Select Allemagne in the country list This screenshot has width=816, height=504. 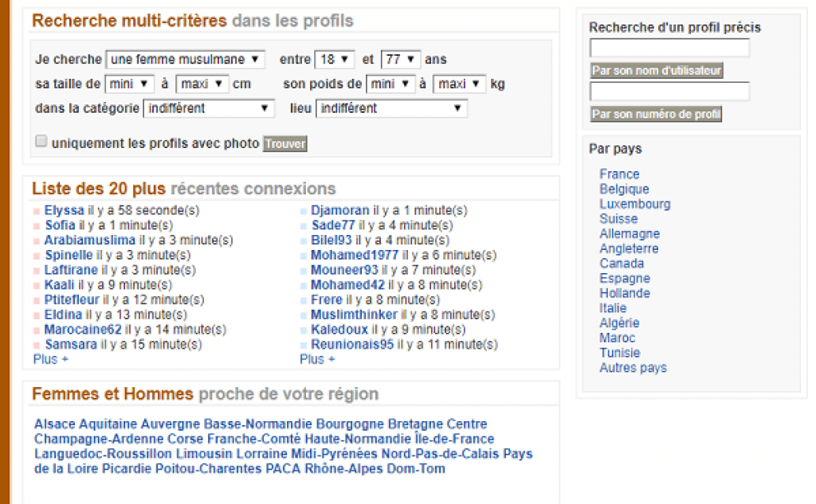(630, 233)
